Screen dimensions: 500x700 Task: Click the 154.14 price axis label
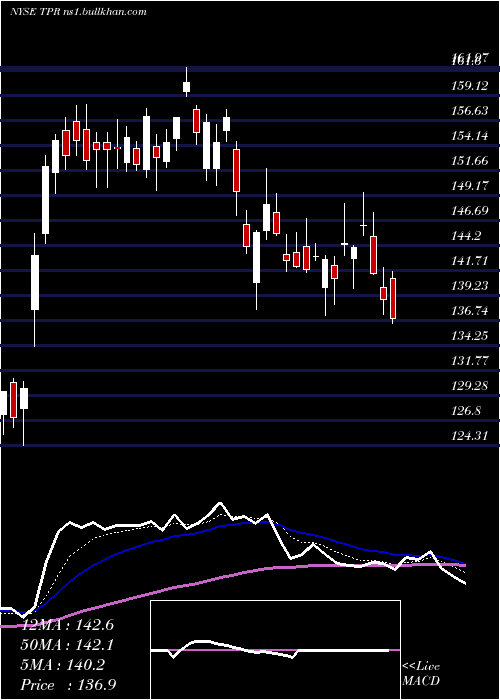point(469,135)
